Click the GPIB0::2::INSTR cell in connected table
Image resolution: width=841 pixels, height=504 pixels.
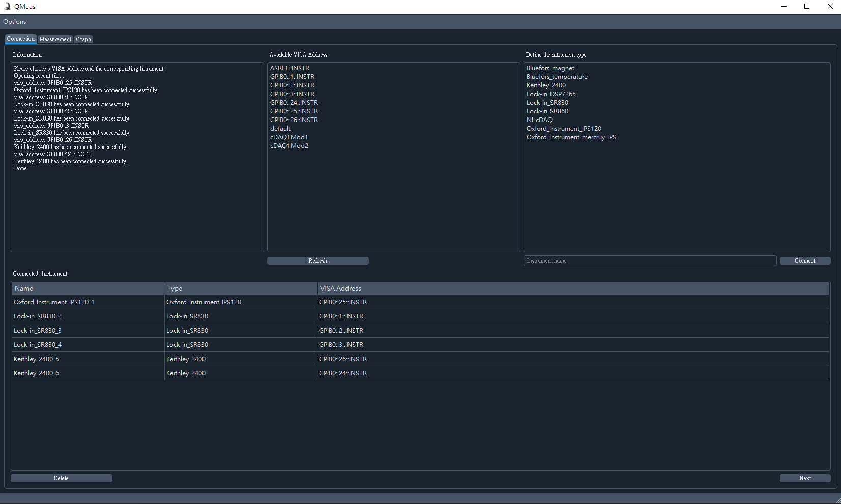pyautogui.click(x=573, y=331)
